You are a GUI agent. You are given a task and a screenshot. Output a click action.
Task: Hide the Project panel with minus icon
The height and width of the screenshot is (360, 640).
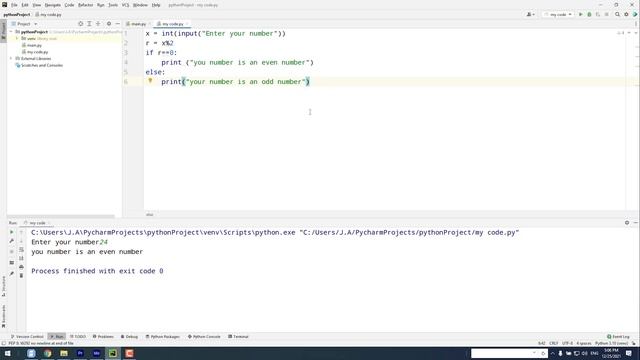click(118, 24)
